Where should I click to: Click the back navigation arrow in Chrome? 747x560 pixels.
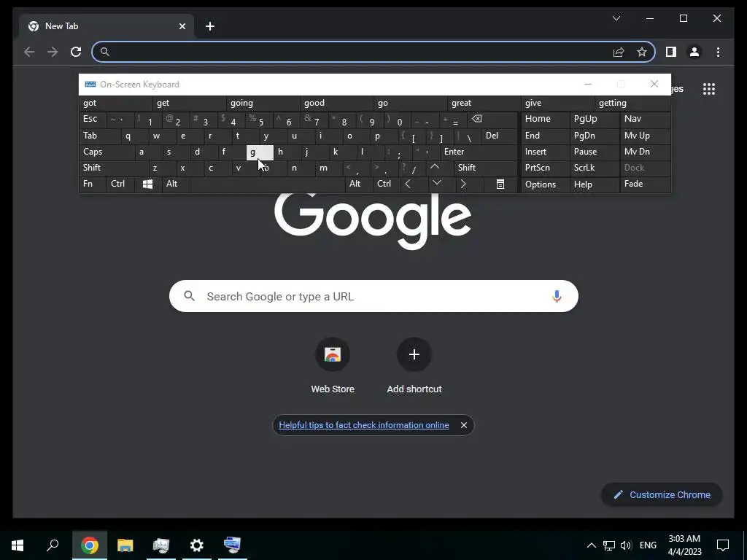29,52
